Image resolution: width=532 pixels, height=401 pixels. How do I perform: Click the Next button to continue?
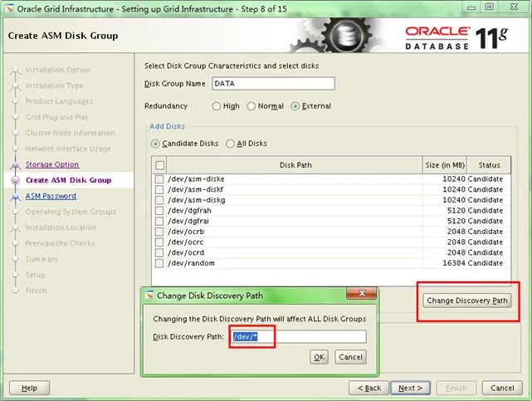(x=411, y=388)
